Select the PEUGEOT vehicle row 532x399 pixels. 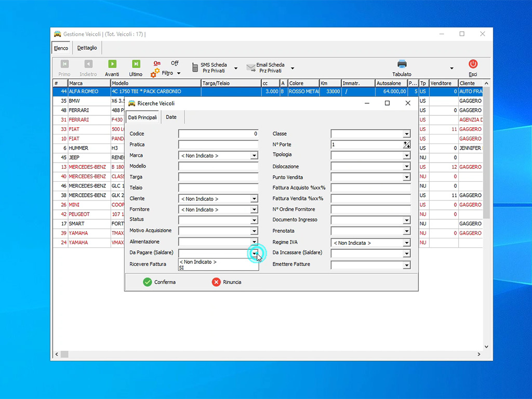(x=89, y=215)
